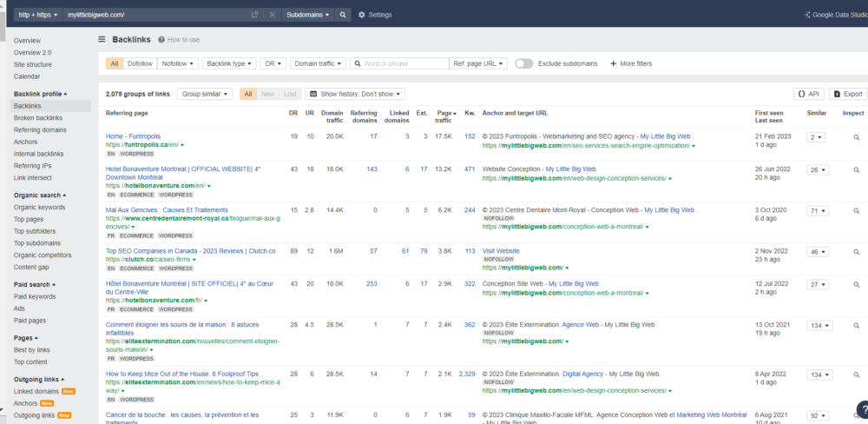Open the Subdomains mode dropdown
The height and width of the screenshot is (424, 868).
click(x=308, y=15)
